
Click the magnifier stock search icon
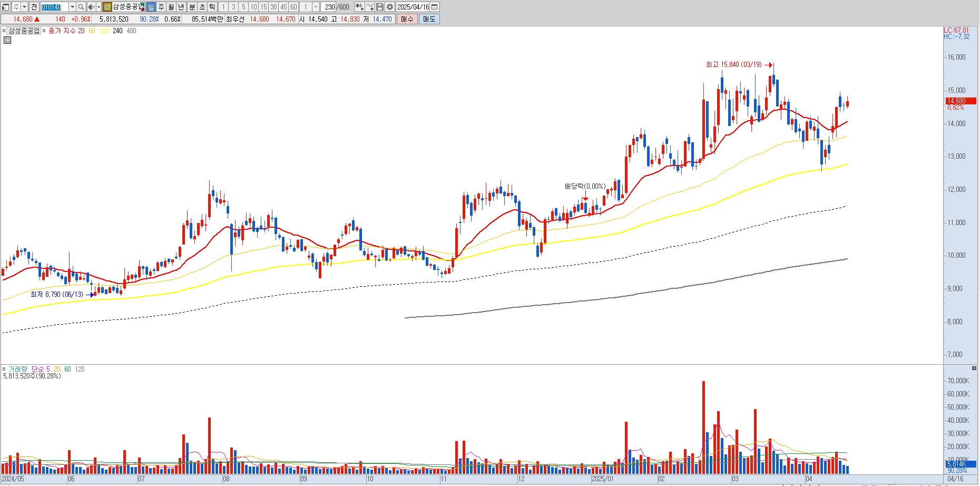coord(81,7)
